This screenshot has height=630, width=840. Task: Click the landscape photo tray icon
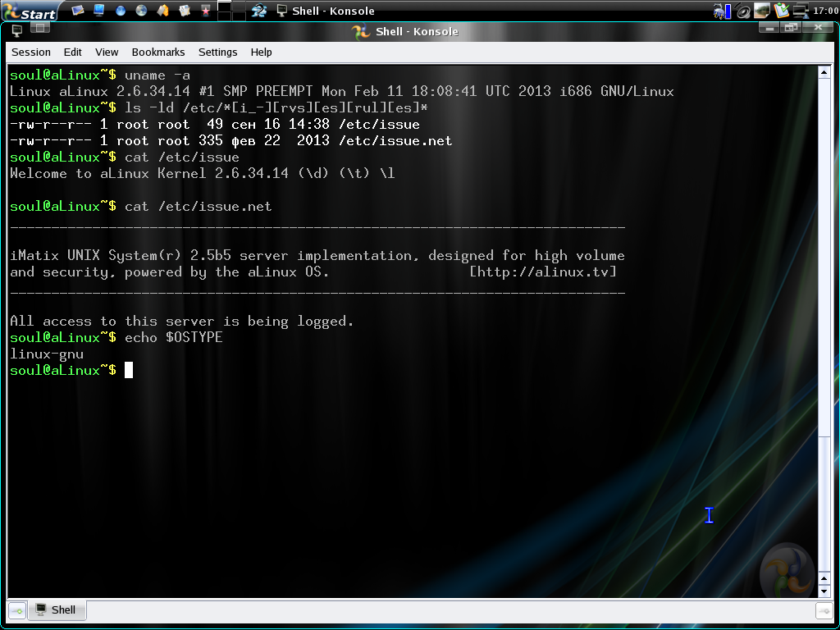click(762, 10)
